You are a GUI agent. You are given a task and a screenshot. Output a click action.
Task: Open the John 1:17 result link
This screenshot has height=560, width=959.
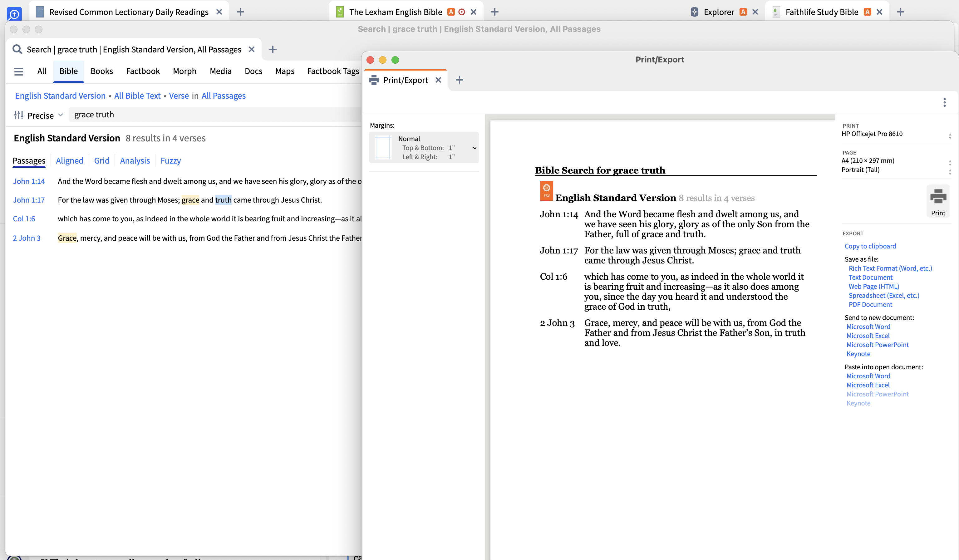pyautogui.click(x=29, y=200)
